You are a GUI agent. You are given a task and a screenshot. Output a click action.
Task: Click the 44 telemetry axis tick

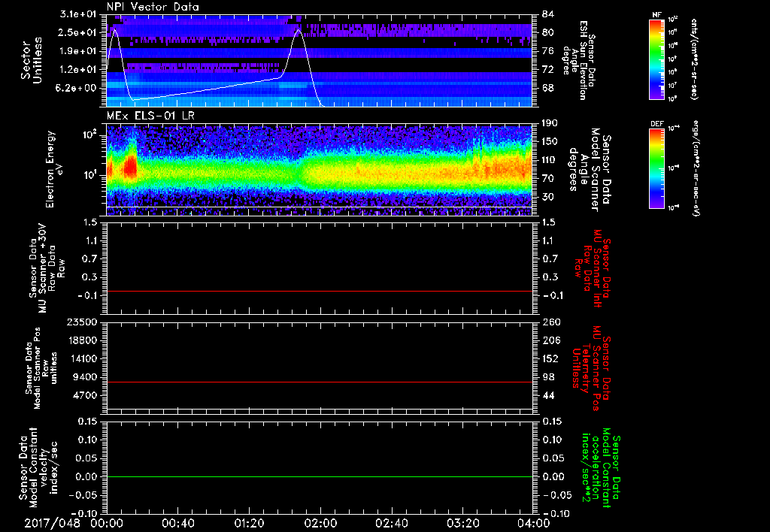548,395
